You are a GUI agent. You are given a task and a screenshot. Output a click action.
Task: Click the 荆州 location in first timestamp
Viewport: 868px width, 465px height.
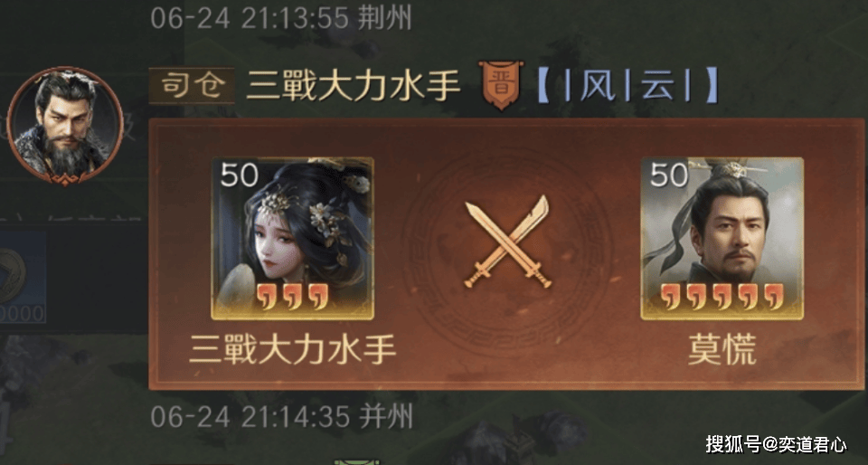[385, 19]
